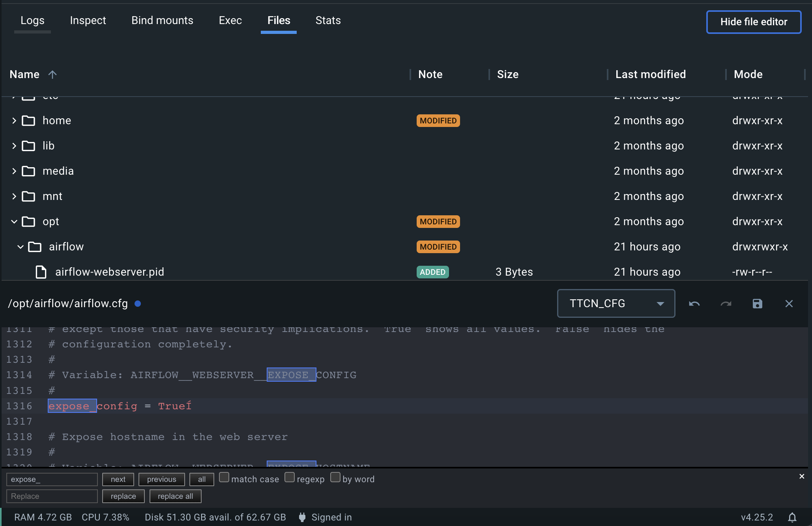Screen dimensions: 812x526
Task: Select the Files tab
Action: point(279,21)
